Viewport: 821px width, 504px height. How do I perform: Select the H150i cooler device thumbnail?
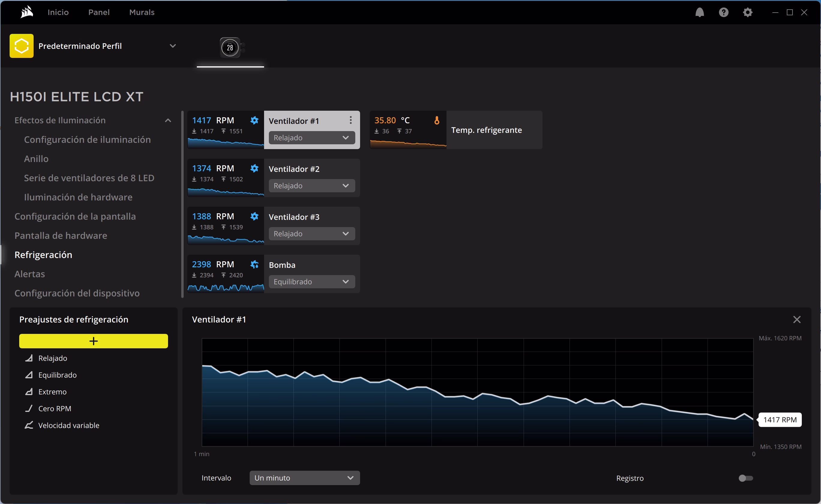click(230, 48)
